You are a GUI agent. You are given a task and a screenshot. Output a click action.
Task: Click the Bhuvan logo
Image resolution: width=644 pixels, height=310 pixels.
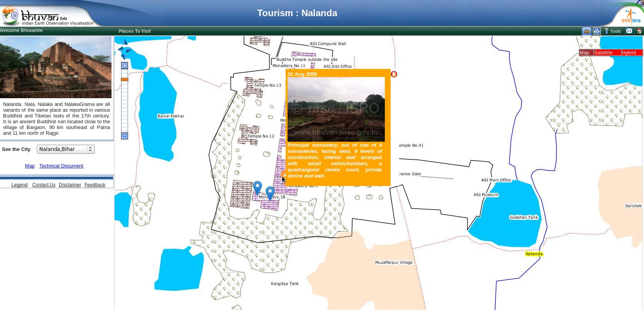48,16
